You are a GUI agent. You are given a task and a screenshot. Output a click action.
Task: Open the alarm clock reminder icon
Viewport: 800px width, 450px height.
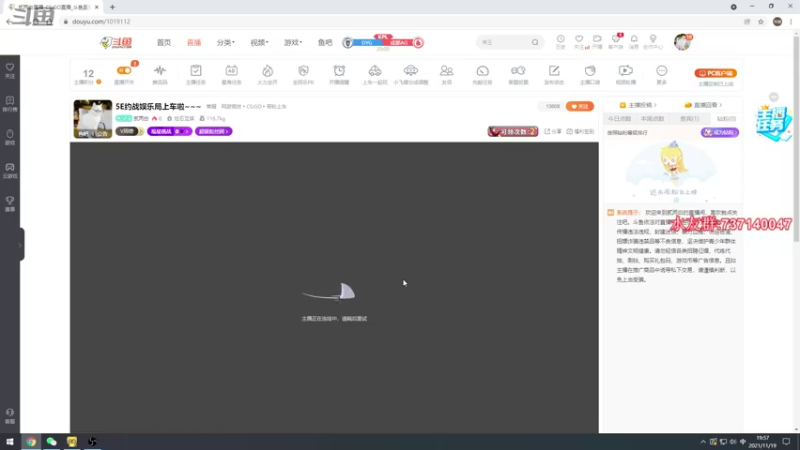pos(339,70)
